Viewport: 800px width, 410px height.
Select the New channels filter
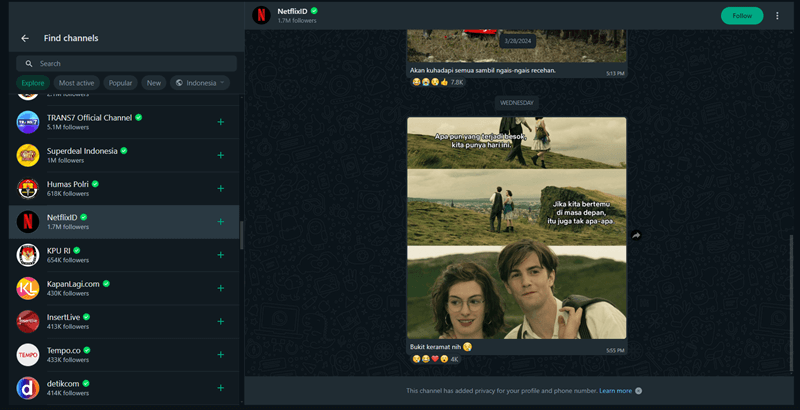[x=154, y=83]
